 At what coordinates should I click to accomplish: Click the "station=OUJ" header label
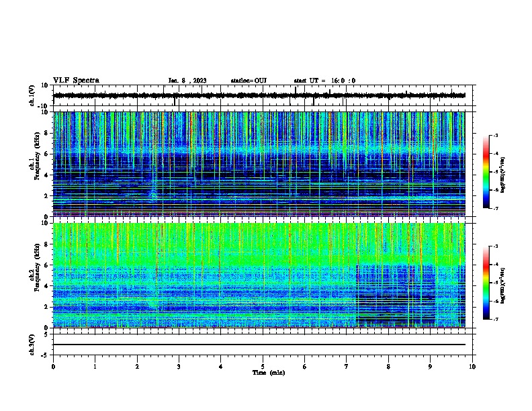click(249, 81)
